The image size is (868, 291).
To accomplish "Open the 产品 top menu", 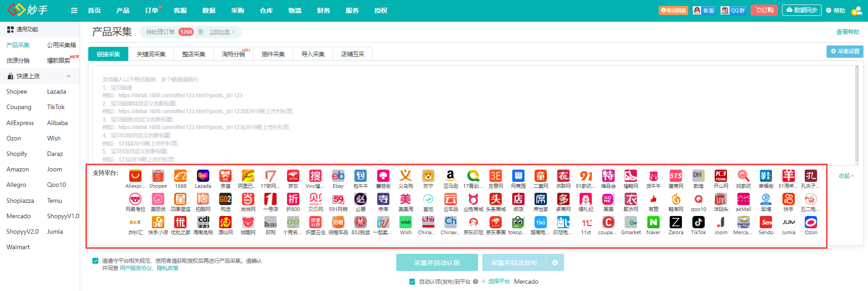I will pyautogui.click(x=123, y=10).
